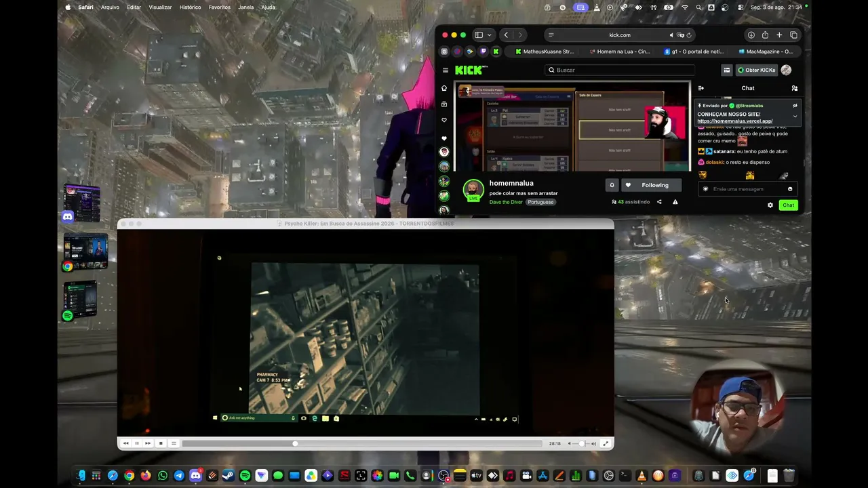Click the Portuguese language tag
The width and height of the screenshot is (868, 488).
tap(540, 202)
